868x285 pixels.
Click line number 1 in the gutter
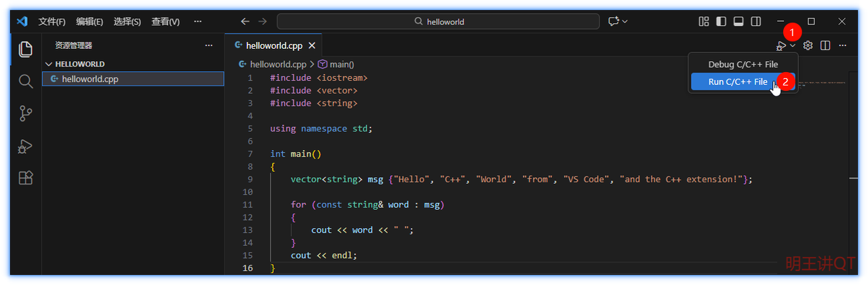pos(250,77)
